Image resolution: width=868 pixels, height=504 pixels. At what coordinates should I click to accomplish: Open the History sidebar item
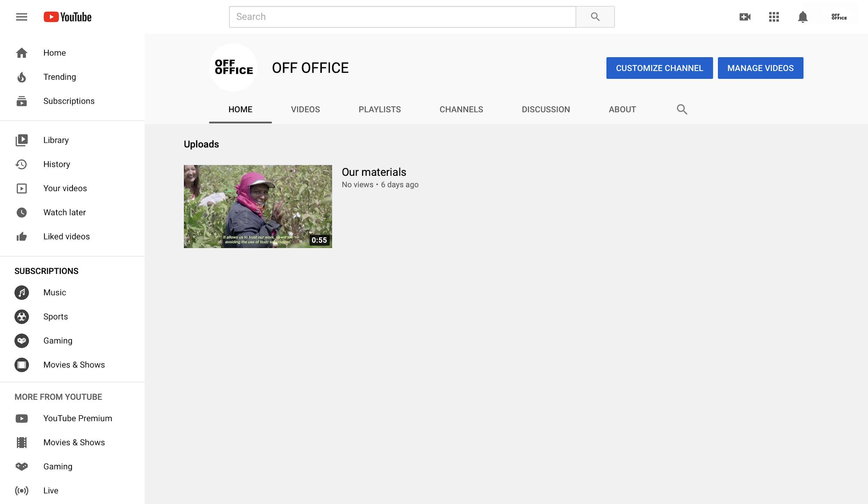click(x=57, y=164)
